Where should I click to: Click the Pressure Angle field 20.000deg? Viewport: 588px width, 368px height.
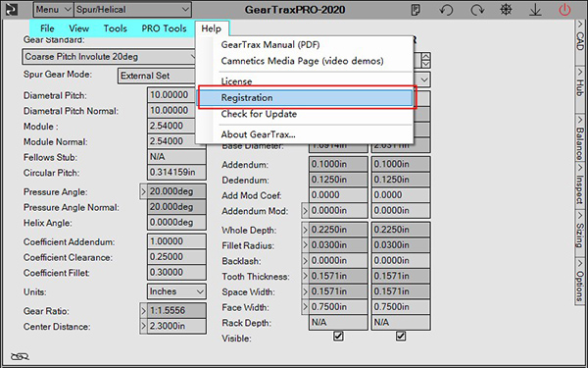[176, 191]
